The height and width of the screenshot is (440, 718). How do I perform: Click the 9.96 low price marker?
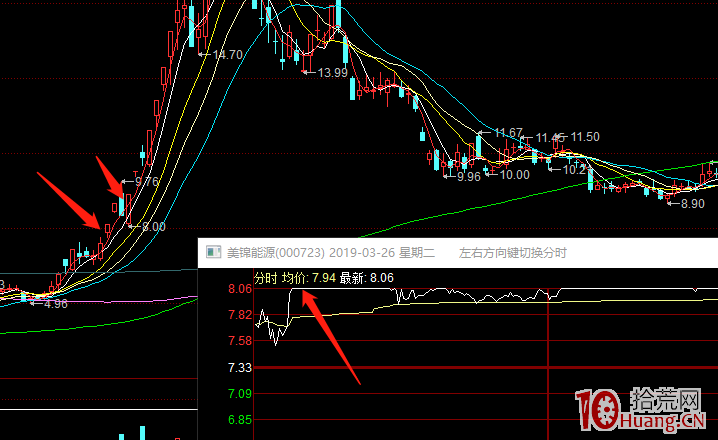tap(468, 177)
